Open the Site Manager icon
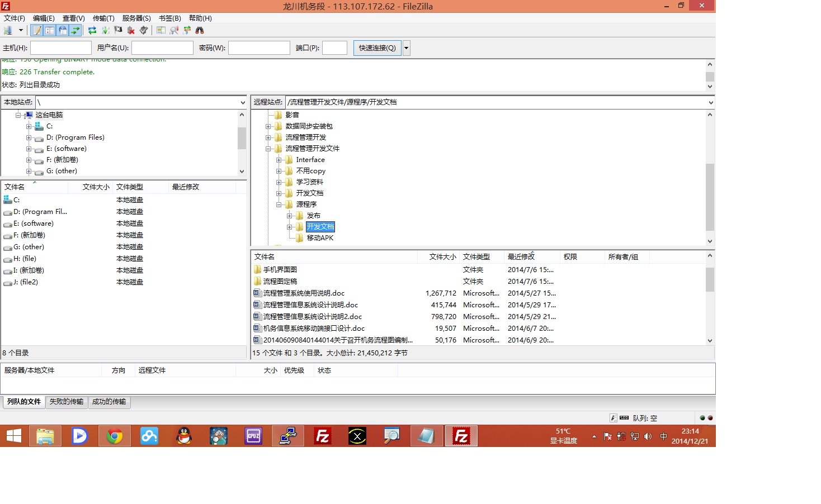Image resolution: width=821 pixels, height=504 pixels. click(x=8, y=30)
